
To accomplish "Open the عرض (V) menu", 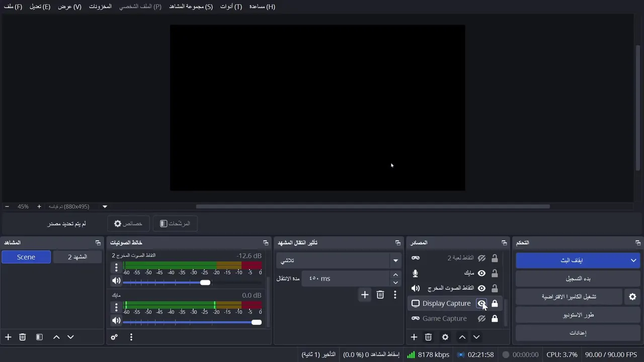I will click(x=69, y=7).
